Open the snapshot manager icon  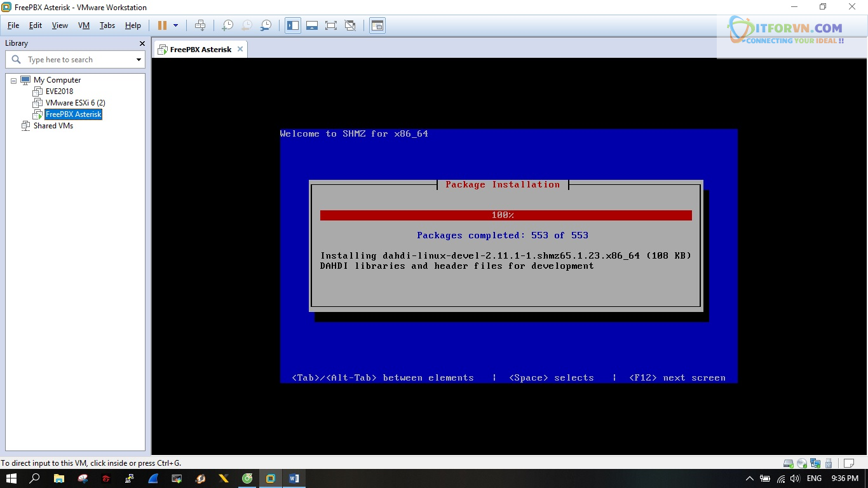click(266, 25)
